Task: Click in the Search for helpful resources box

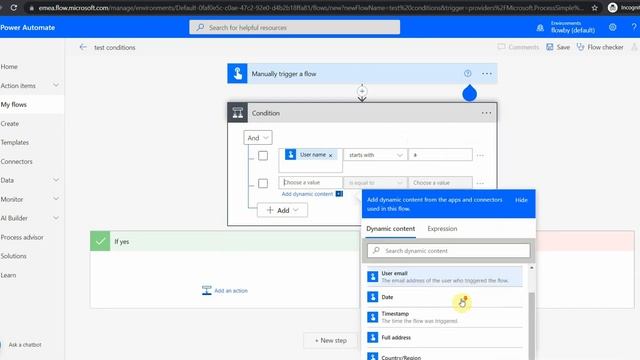Action: 294,27
